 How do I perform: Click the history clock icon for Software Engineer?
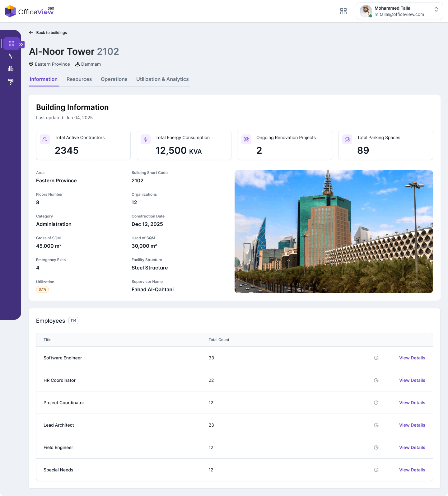pos(376,358)
